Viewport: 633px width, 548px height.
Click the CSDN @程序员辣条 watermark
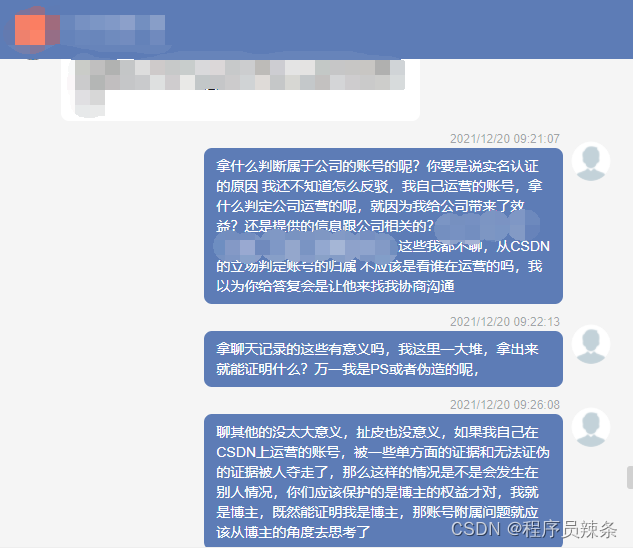point(534,529)
